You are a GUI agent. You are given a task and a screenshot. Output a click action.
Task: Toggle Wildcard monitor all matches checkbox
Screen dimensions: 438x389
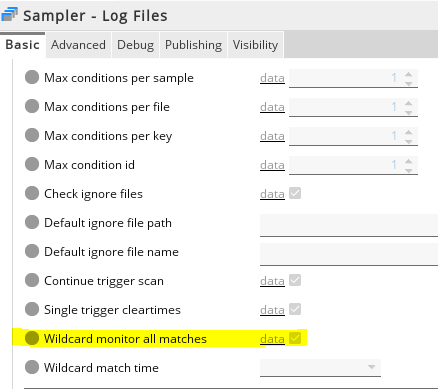pos(295,338)
